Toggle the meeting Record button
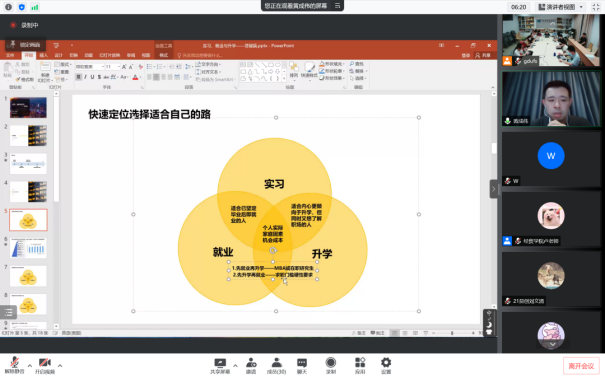Screen dimensions: 605x378 [331, 366]
